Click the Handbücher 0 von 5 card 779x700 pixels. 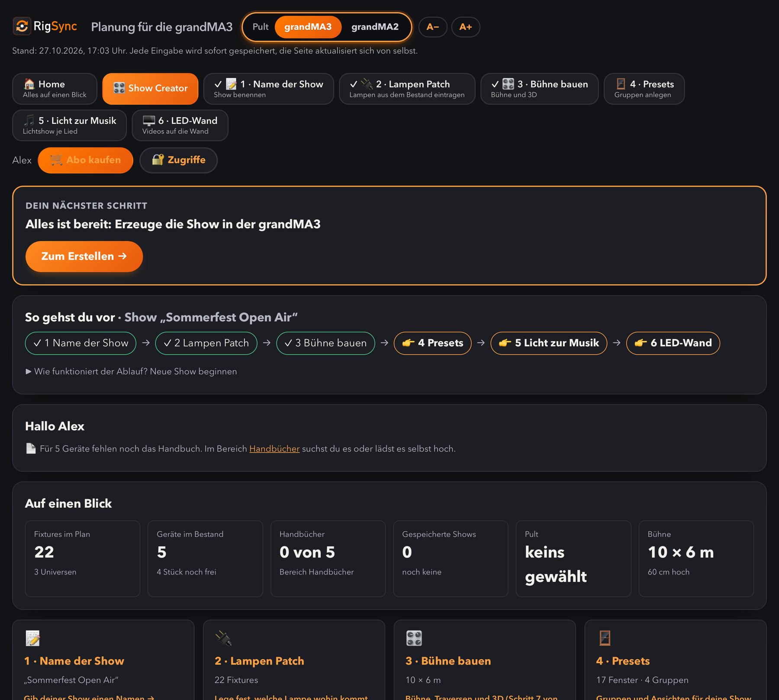(328, 559)
